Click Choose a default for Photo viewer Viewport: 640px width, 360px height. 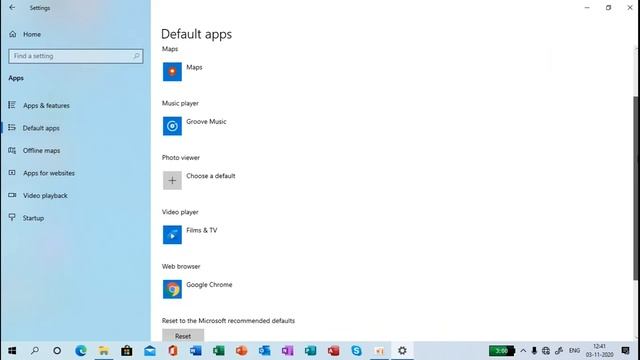(211, 176)
